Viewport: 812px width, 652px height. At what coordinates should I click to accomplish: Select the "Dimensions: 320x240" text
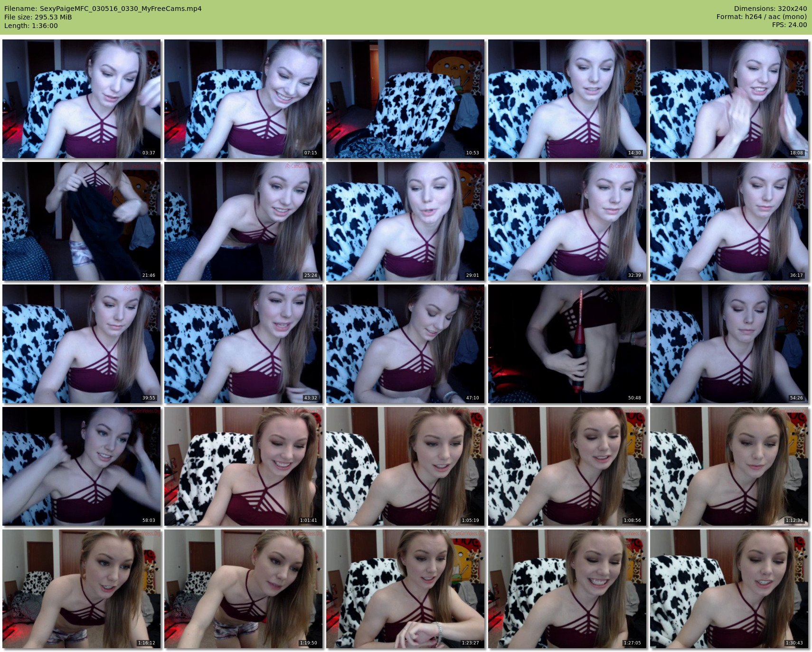[770, 9]
